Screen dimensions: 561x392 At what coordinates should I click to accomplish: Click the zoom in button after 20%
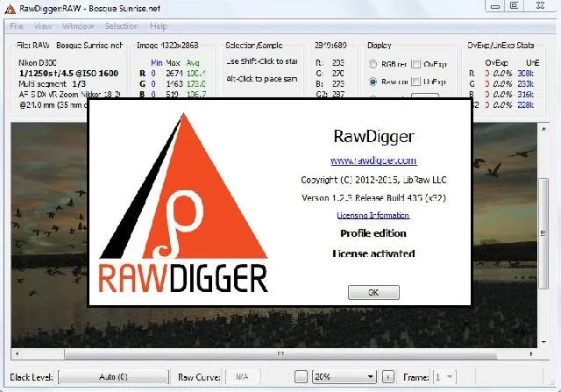(x=388, y=377)
